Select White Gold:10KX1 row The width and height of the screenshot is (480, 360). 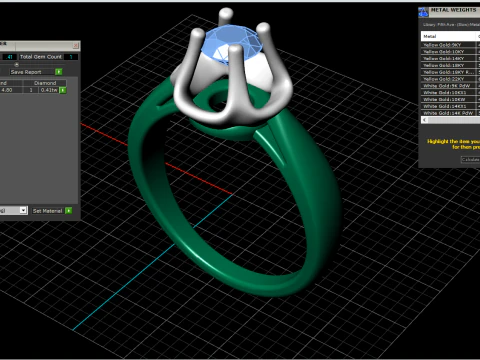point(448,92)
